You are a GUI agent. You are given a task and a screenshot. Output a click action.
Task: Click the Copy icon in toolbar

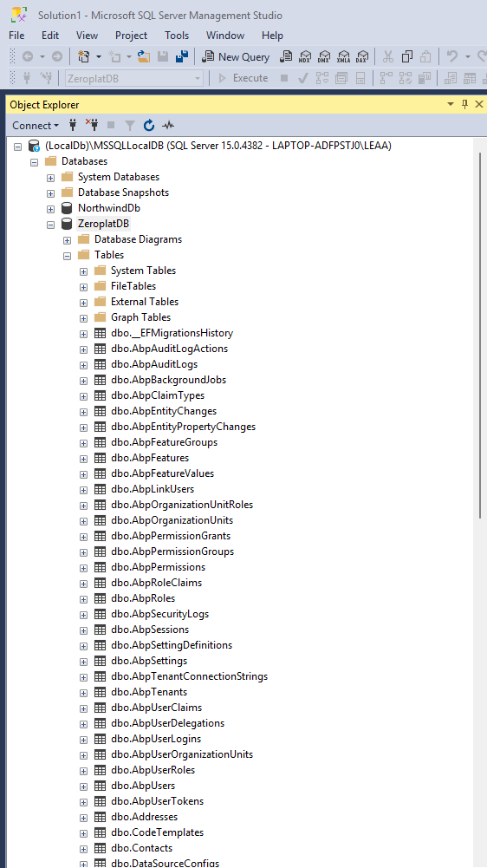click(407, 56)
